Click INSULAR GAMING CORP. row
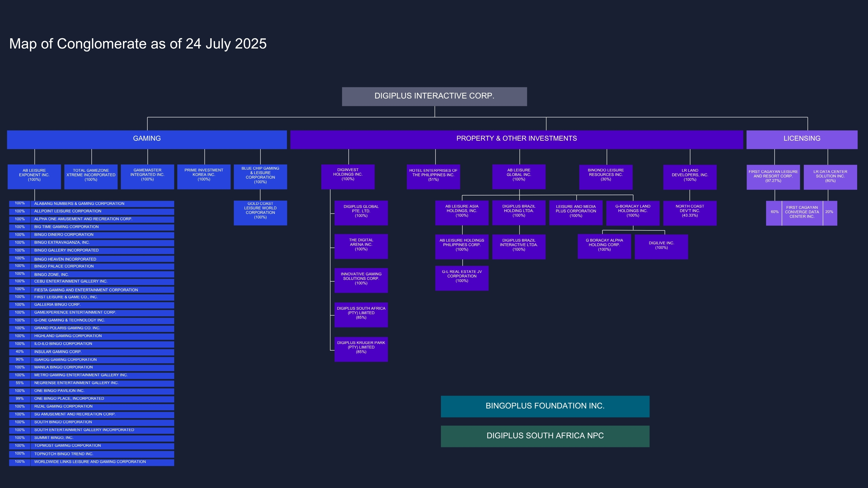This screenshot has width=868, height=488. click(92, 352)
